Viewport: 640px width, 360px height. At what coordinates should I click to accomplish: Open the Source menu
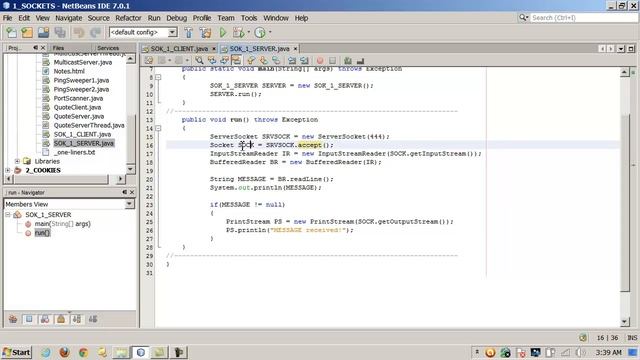click(99, 18)
